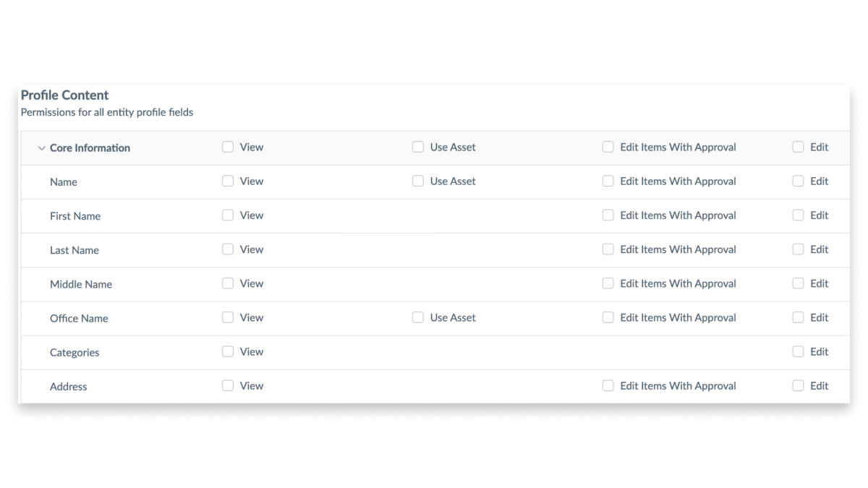Click the Core Information section label
Image resolution: width=868 pixels, height=488 pixels.
tap(90, 147)
